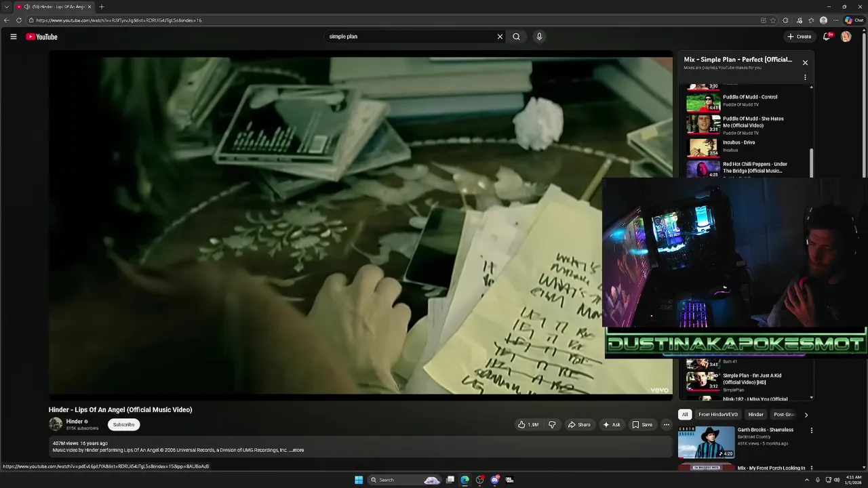Open options for Garth Brooks - Shameless video
The width and height of the screenshot is (868, 488).
(811, 430)
